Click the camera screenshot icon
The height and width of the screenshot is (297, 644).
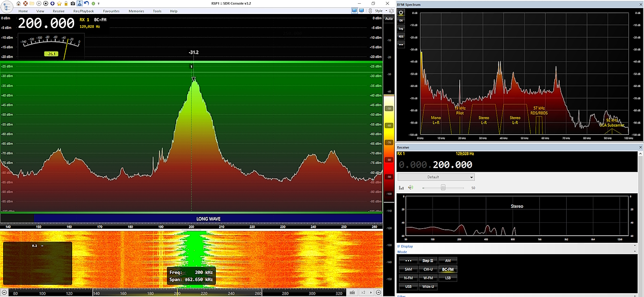coord(72,4)
